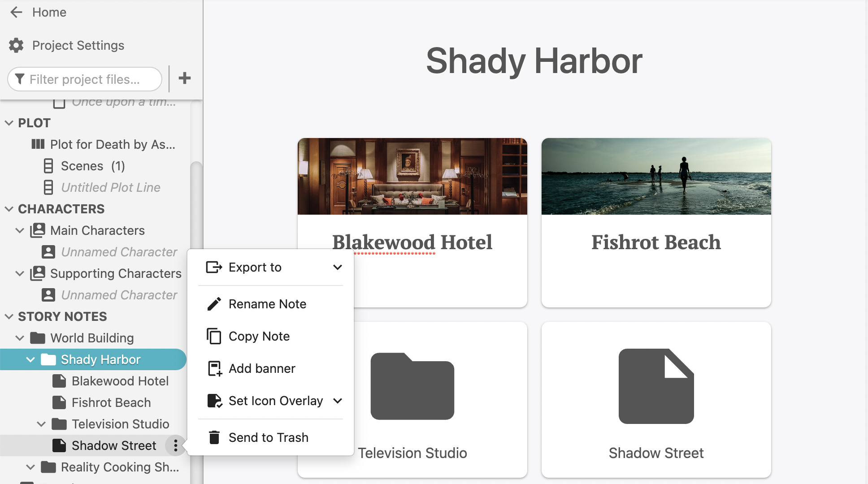
Task: Choose Send to Trash
Action: tap(270, 437)
